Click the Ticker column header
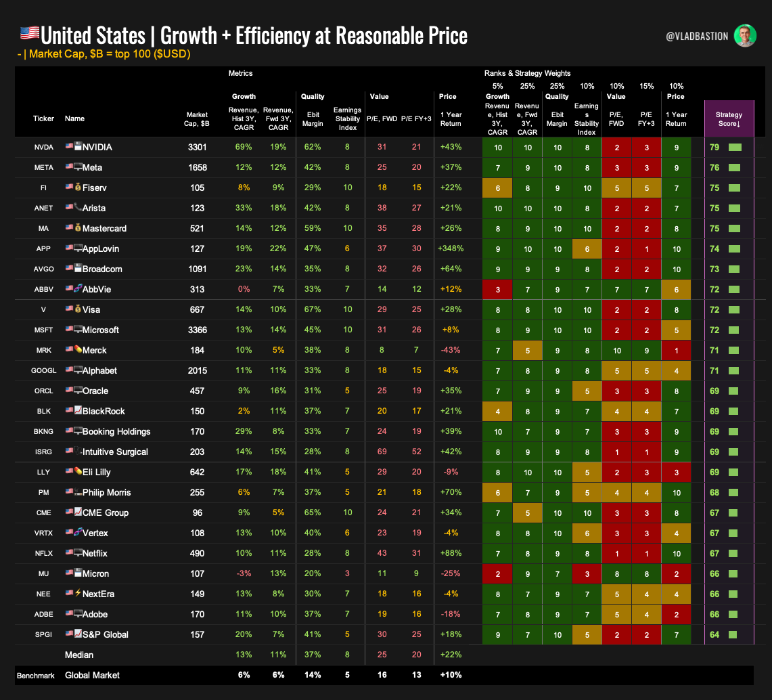This screenshot has height=700, width=772. point(43,118)
